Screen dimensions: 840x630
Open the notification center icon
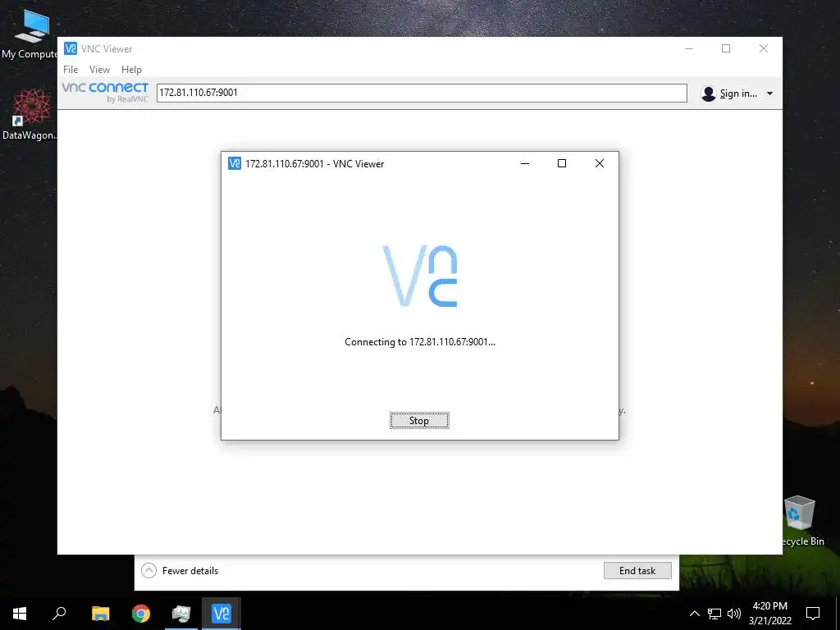coord(813,614)
